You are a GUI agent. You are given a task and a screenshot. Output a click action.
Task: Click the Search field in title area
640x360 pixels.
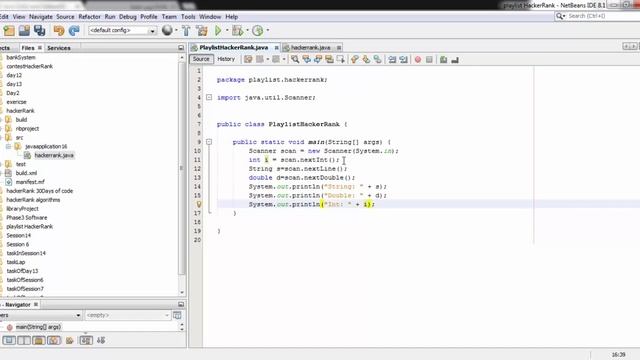coord(603,16)
